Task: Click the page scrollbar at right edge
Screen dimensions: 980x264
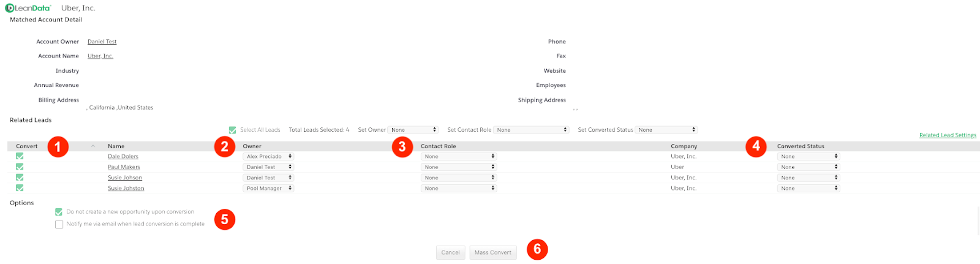Action: tap(978, 221)
